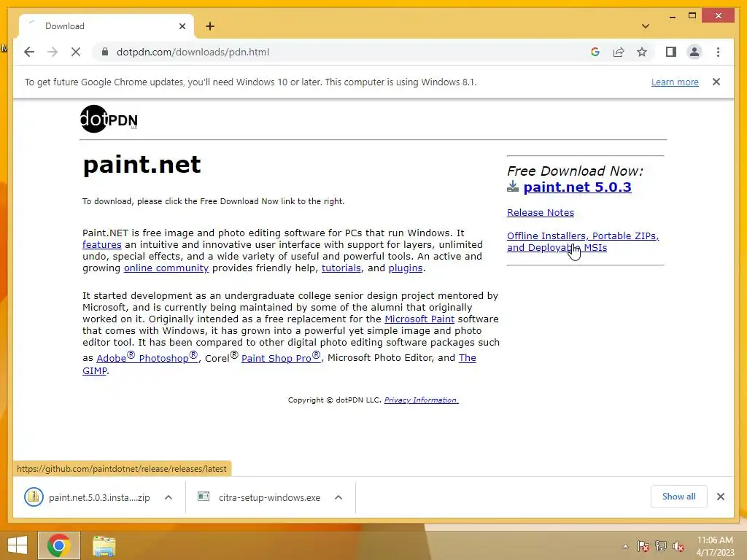The width and height of the screenshot is (747, 560).
Task: Stop loading the page
Action: pos(76,52)
